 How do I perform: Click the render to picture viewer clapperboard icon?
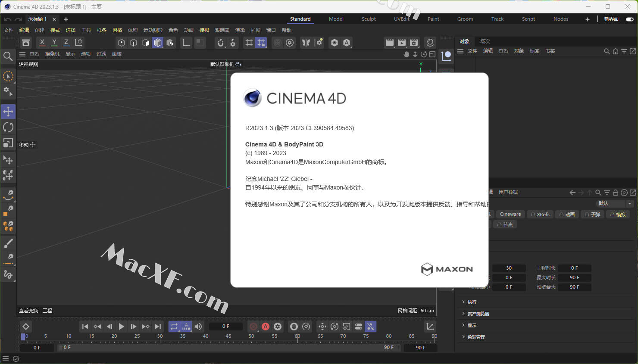click(402, 42)
